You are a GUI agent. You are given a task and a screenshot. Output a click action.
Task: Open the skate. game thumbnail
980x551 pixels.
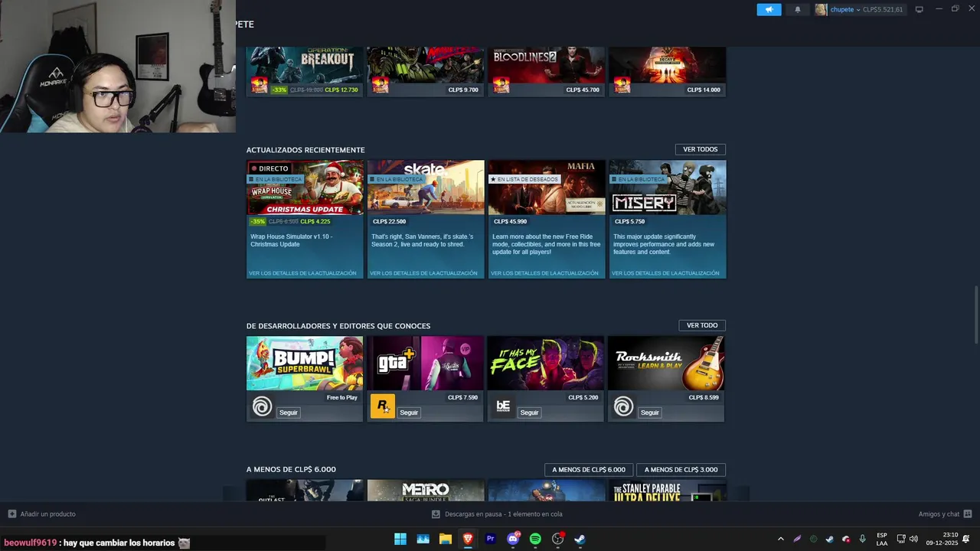click(426, 187)
